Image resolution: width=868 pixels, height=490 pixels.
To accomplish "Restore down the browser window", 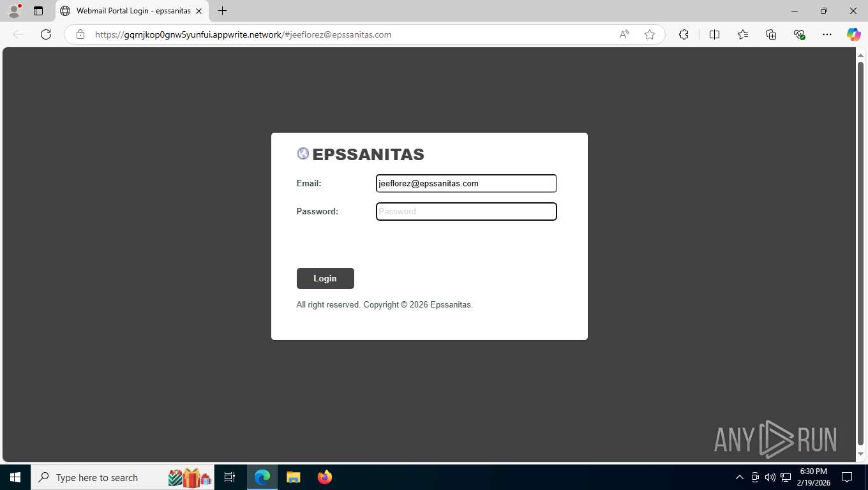I will click(x=824, y=11).
